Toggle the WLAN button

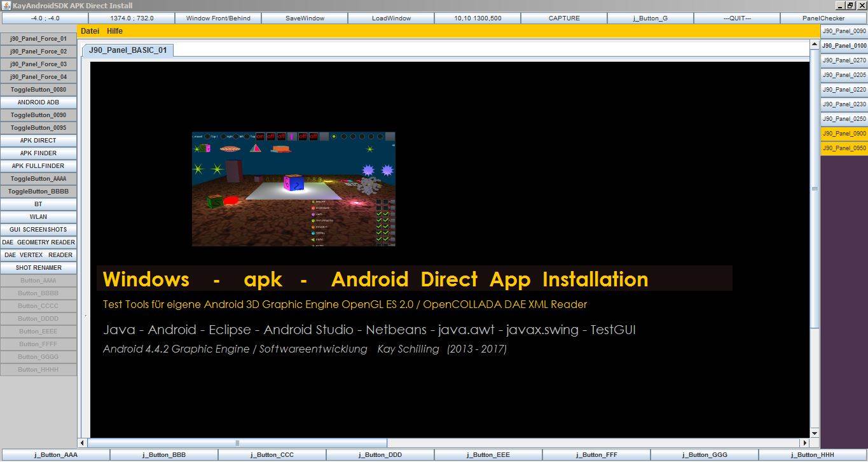38,217
